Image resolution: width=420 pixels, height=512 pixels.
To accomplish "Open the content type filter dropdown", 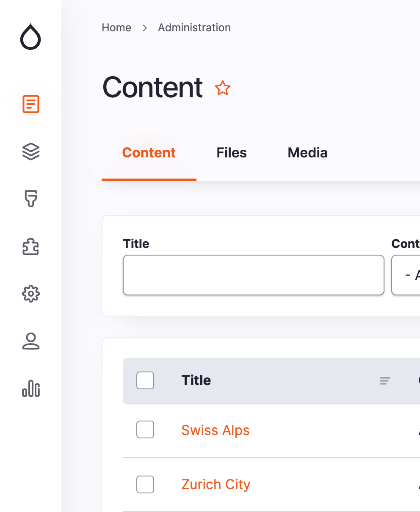I will 406,275.
